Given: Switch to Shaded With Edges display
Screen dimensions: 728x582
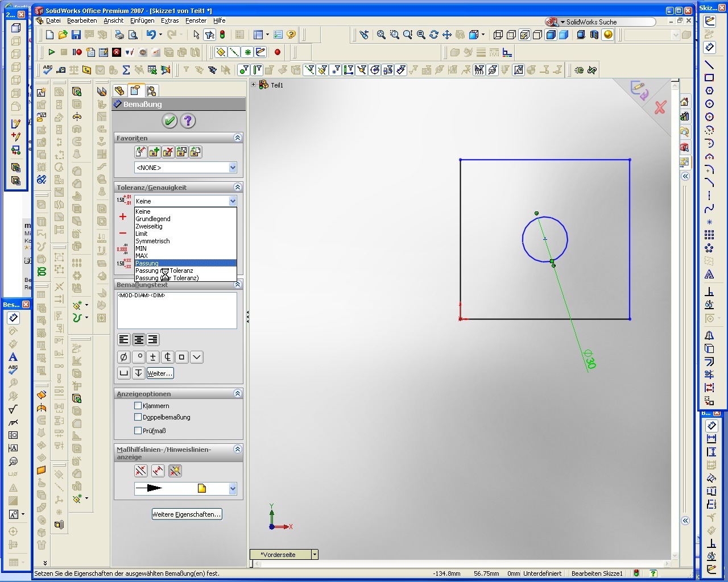Looking at the screenshot, I should pos(551,35).
